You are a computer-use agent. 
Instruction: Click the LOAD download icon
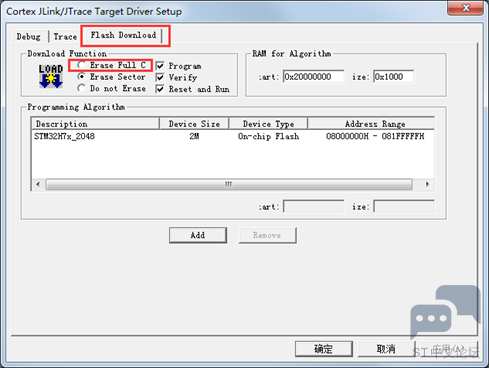point(51,76)
